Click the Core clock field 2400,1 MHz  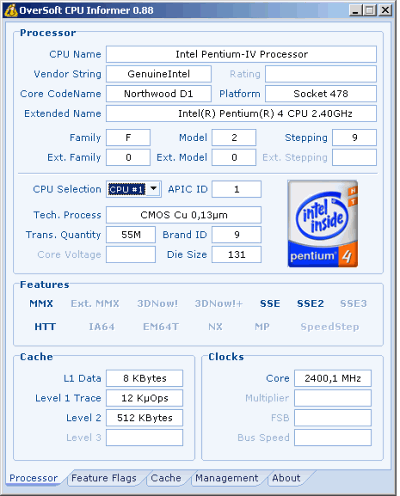point(333,378)
